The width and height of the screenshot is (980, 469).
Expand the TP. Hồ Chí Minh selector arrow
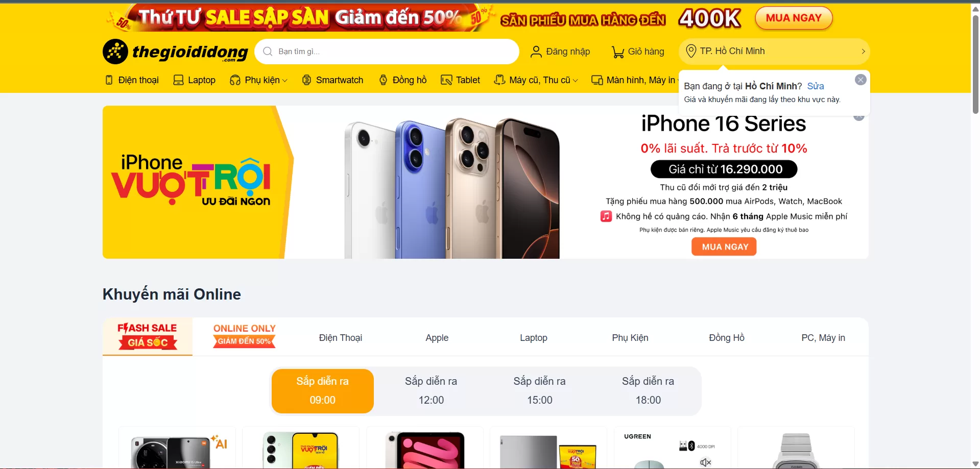point(863,52)
